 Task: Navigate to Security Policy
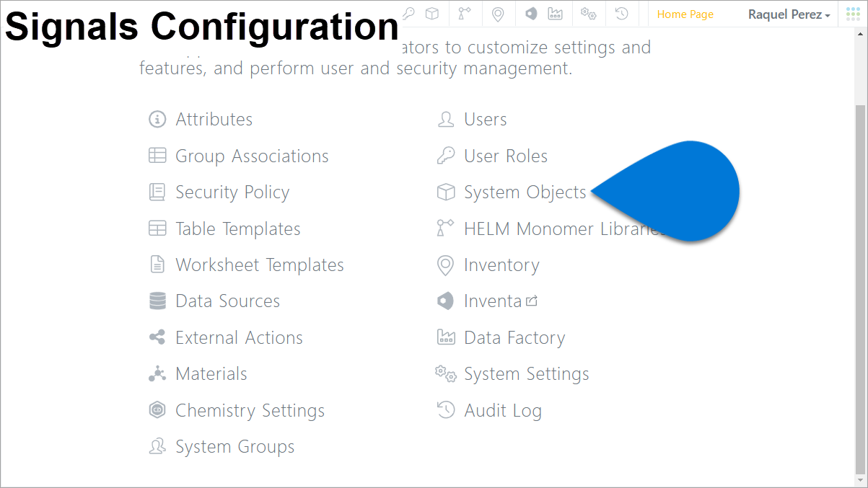(232, 192)
